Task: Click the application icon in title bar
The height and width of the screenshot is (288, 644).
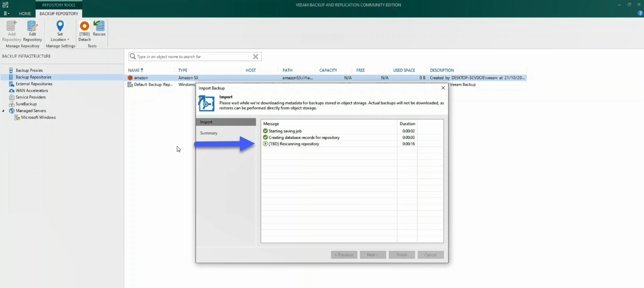Action: click(x=5, y=5)
